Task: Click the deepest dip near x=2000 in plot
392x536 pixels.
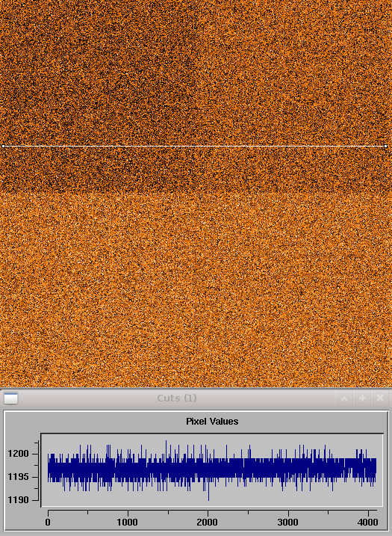Action: 208,497
